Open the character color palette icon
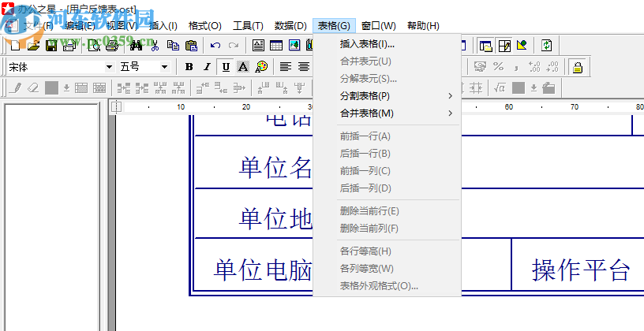This screenshot has width=644, height=331. 261,67
